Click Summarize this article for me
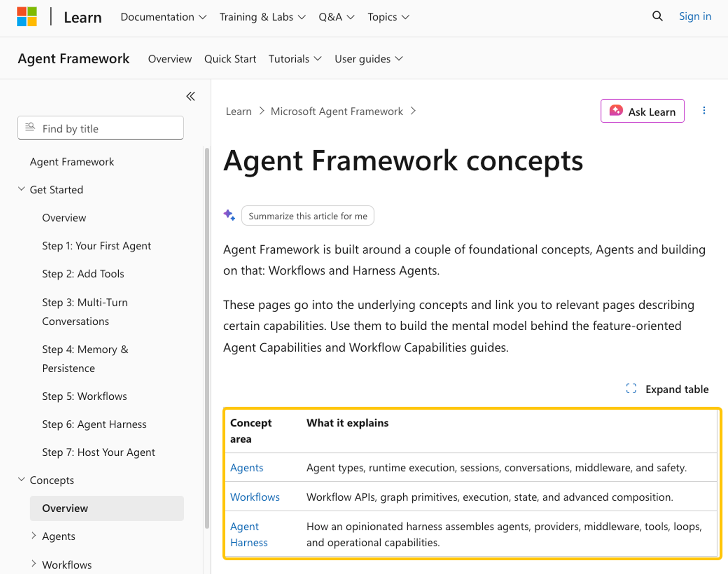 (x=308, y=216)
